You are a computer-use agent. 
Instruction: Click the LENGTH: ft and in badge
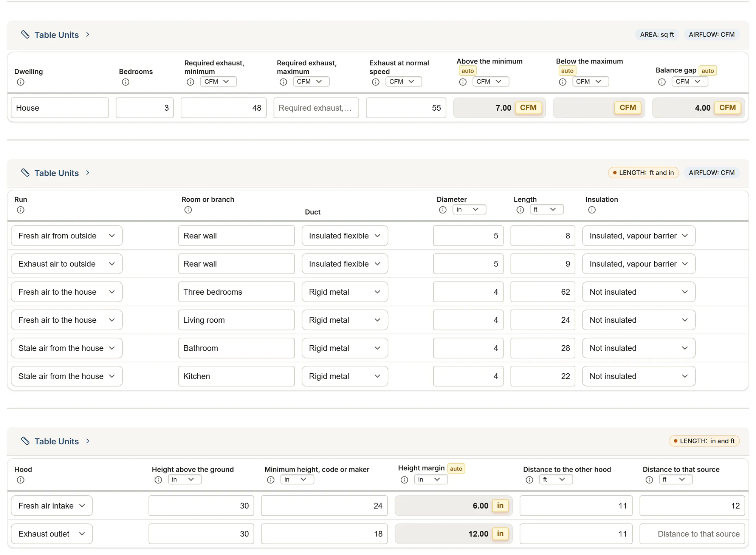[643, 173]
